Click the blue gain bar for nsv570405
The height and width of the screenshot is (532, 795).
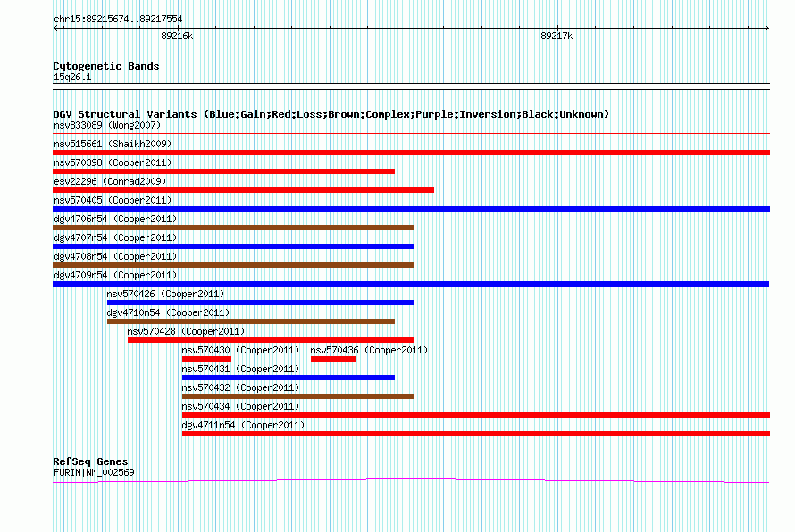tap(411, 209)
